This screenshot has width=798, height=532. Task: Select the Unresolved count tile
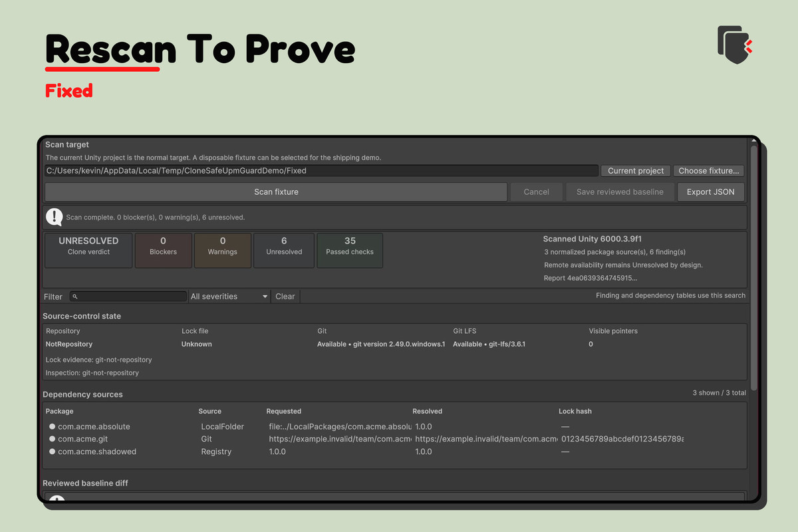284,250
